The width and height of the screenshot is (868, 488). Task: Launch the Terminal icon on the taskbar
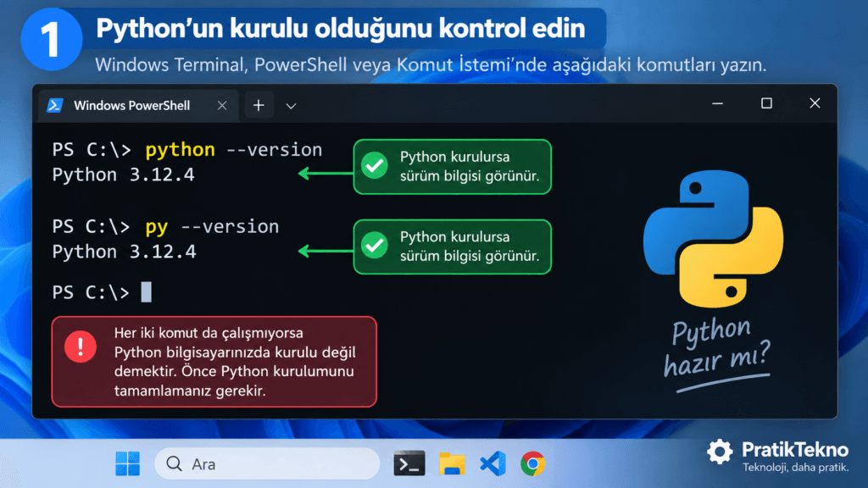click(409, 463)
